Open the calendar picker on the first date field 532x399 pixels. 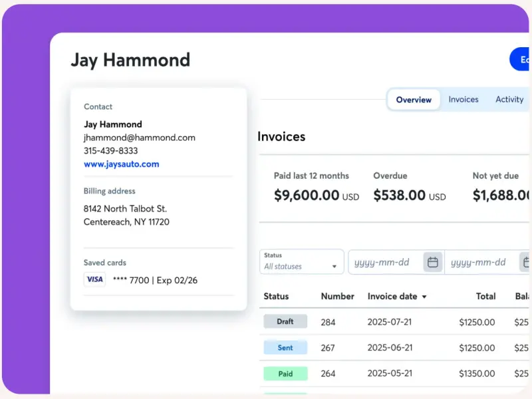click(x=433, y=262)
